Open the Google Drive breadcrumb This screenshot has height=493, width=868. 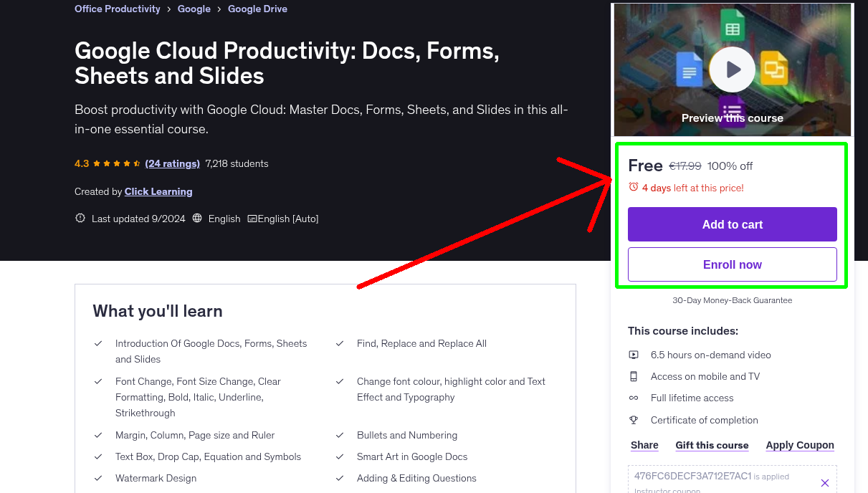coord(257,9)
